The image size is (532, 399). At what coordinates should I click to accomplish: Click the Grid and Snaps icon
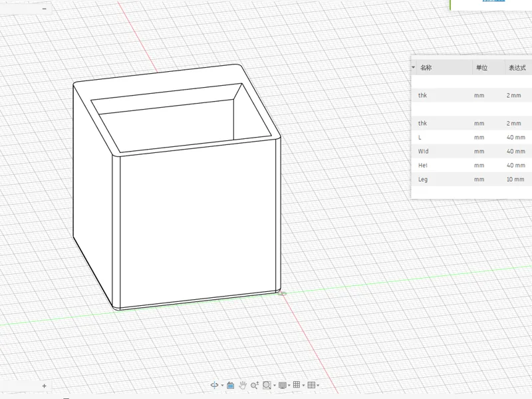(297, 385)
